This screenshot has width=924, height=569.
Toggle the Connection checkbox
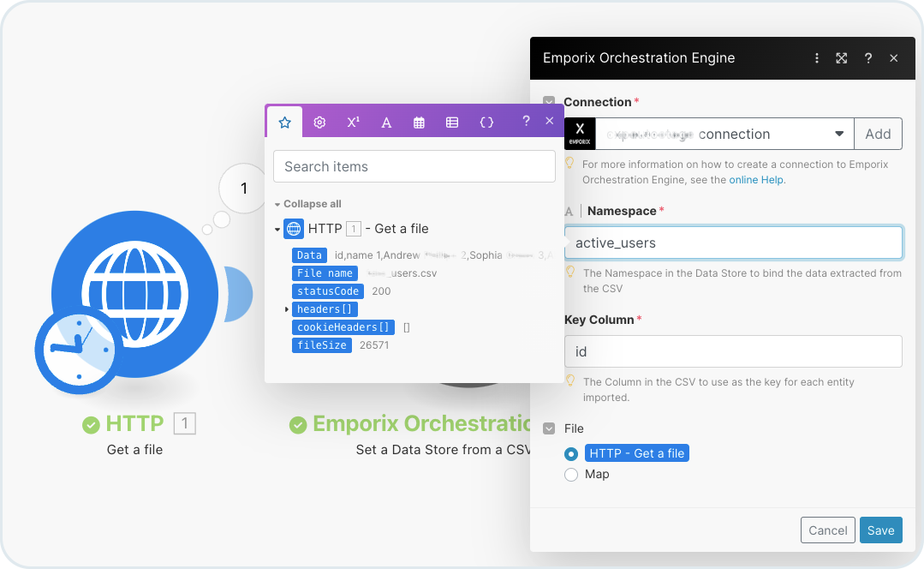coord(549,102)
